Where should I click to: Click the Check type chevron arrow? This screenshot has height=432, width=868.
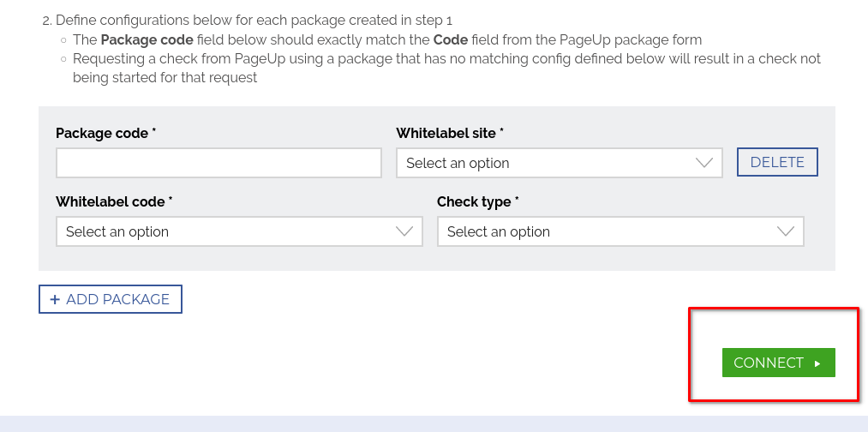pyautogui.click(x=785, y=231)
